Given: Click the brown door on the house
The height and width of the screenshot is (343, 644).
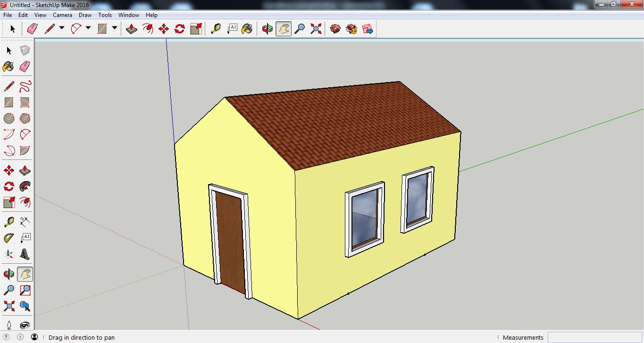Looking at the screenshot, I should click(231, 243).
